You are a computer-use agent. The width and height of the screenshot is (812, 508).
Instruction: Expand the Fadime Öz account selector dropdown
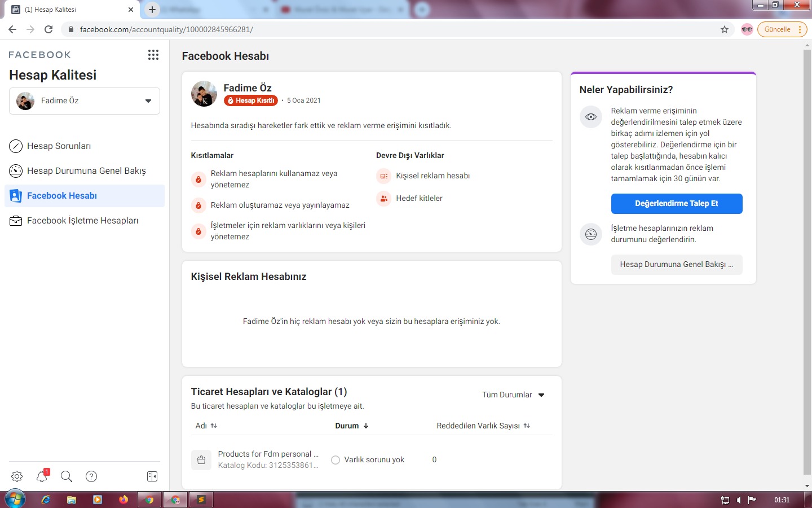point(85,101)
